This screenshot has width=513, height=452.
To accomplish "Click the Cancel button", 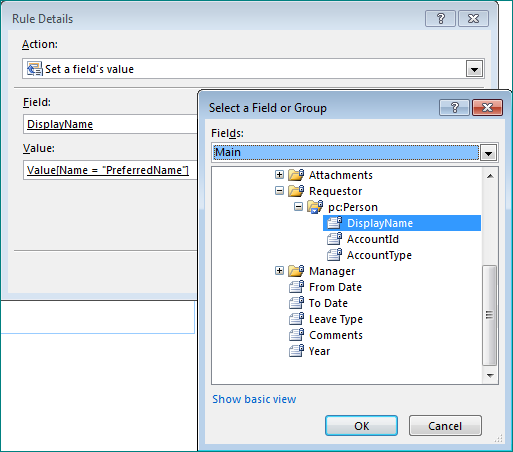I will (x=445, y=426).
